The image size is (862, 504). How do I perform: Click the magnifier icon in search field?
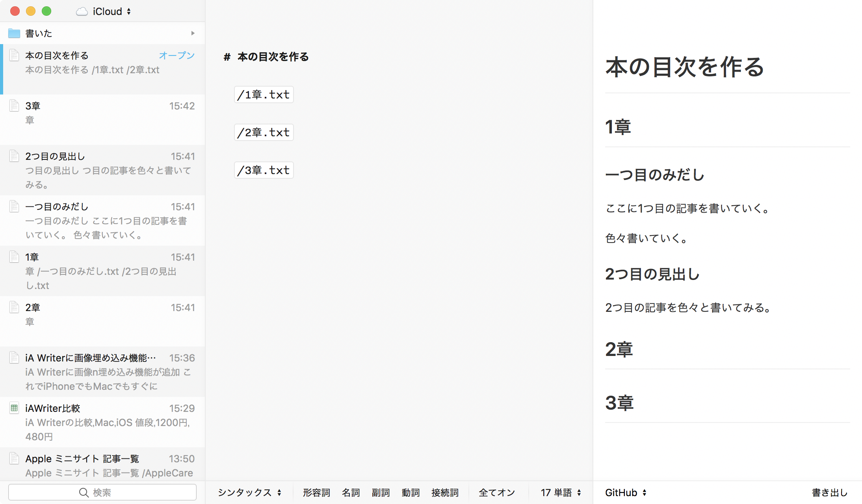84,493
